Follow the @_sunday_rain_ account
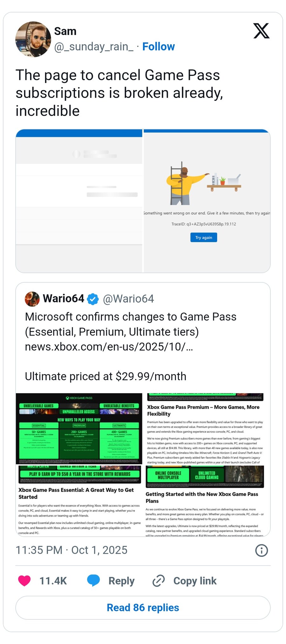 (158, 46)
